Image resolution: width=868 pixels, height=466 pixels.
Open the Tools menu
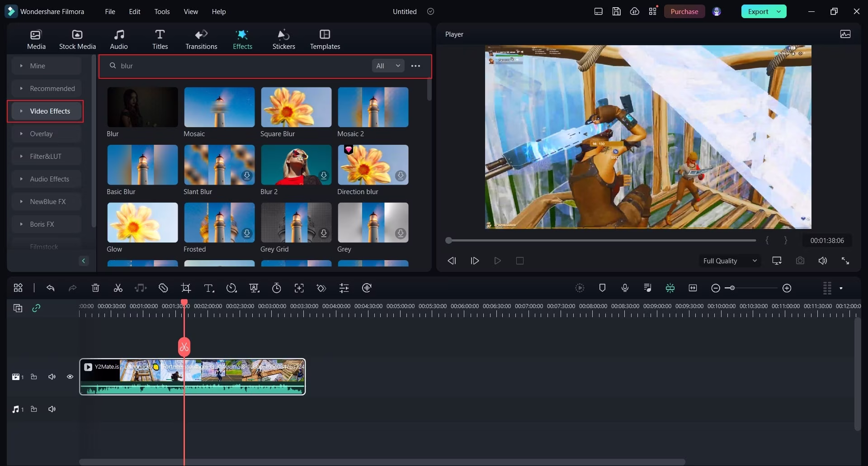click(x=162, y=12)
